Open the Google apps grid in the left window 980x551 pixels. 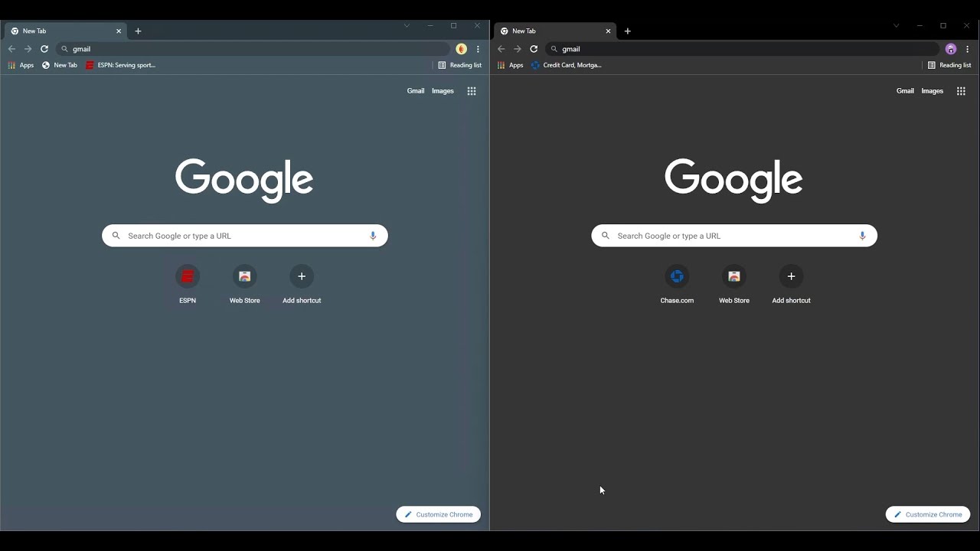point(472,91)
